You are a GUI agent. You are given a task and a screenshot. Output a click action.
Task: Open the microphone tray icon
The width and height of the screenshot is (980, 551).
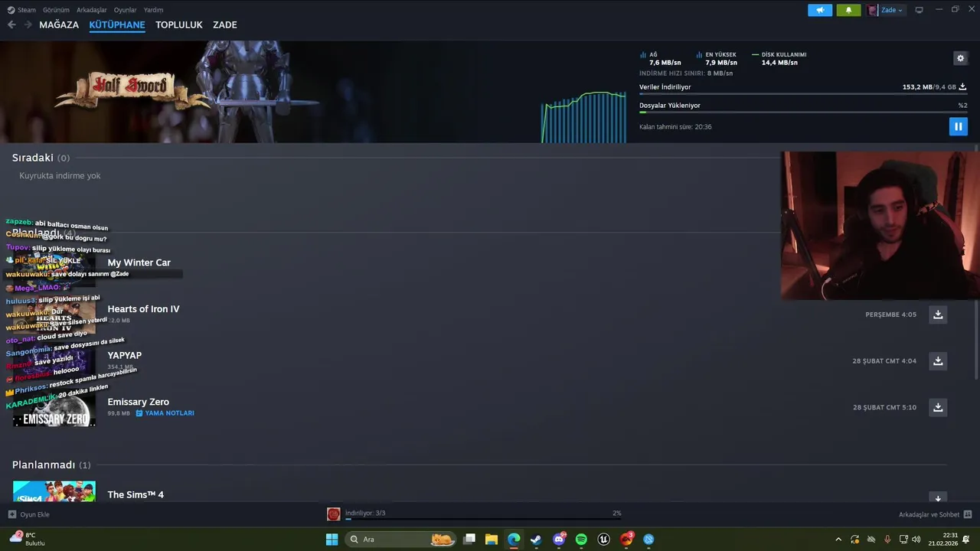pyautogui.click(x=887, y=540)
